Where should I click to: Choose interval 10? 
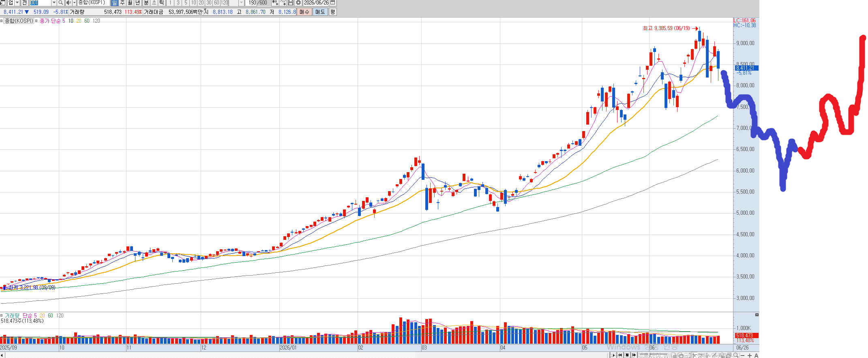click(193, 3)
